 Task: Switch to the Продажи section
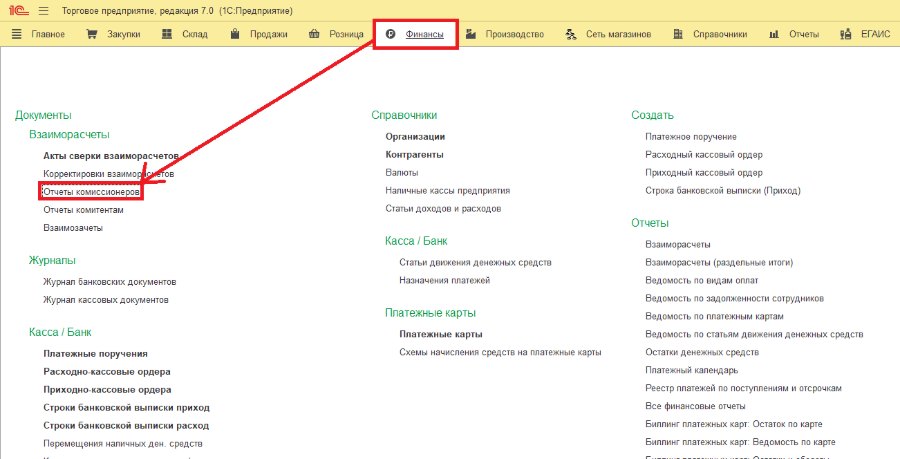pyautogui.click(x=269, y=34)
